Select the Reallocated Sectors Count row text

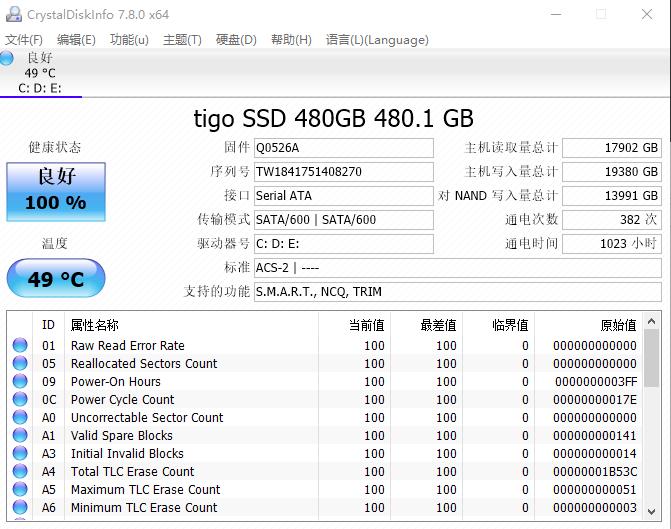[144, 363]
